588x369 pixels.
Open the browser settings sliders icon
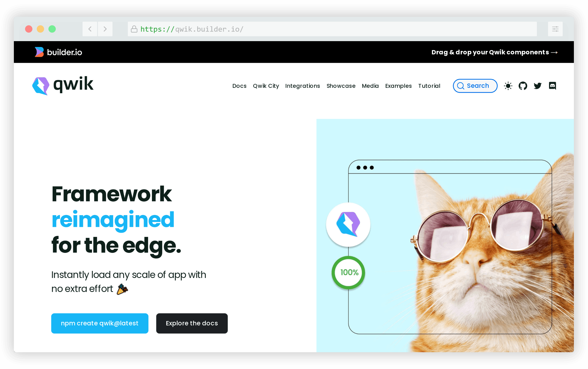click(555, 29)
